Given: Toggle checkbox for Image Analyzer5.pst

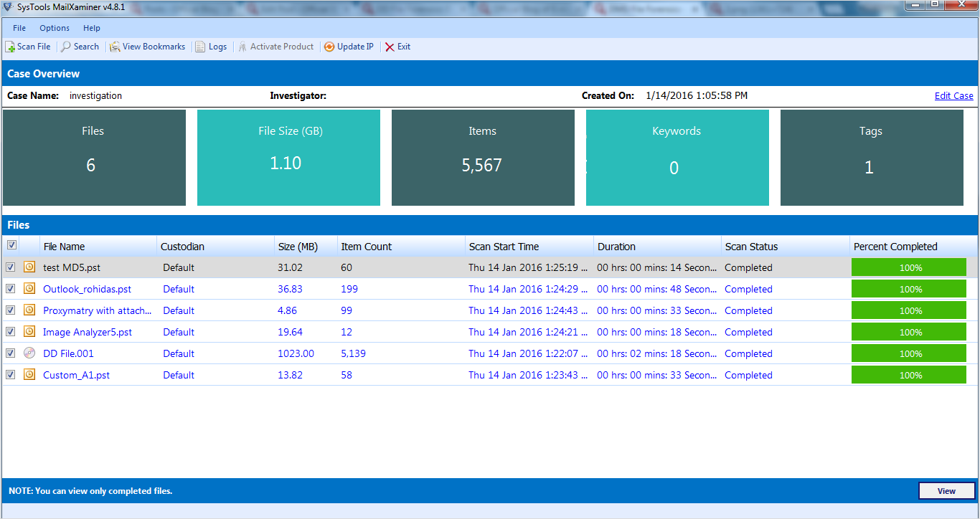Looking at the screenshot, I should click(x=11, y=332).
